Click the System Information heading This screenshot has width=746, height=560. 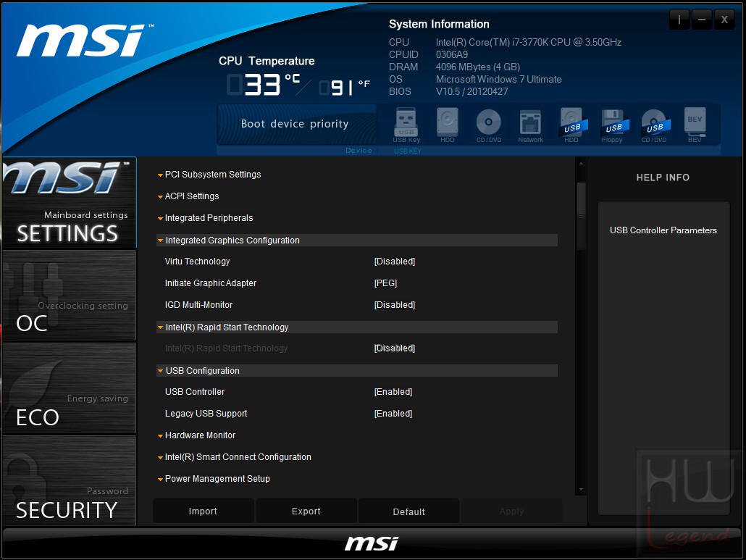[x=439, y=24]
